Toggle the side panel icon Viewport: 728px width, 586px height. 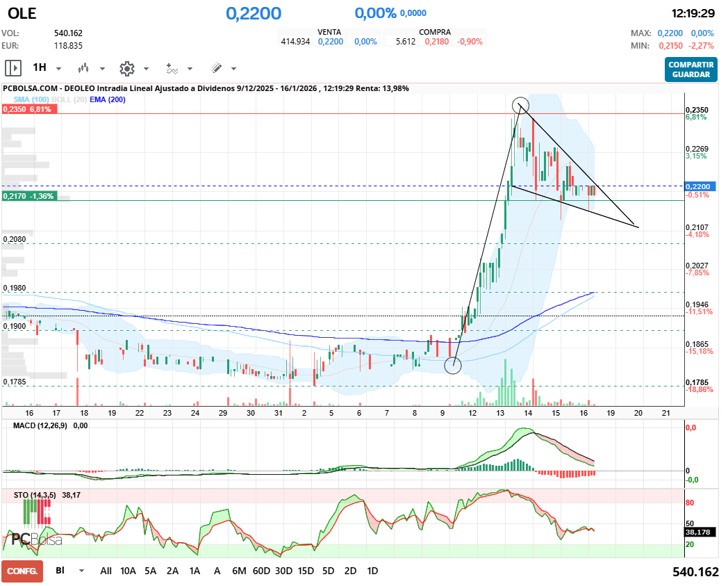13,68
